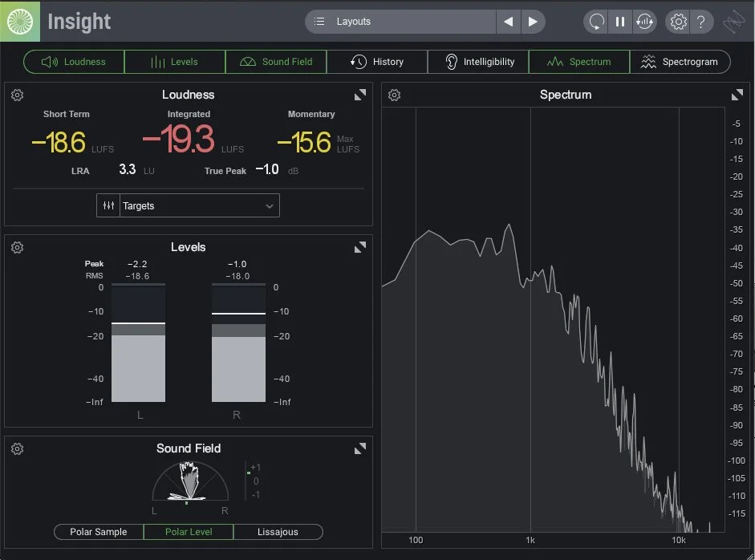755x560 pixels.
Task: Go to next layout arrow
Action: click(x=533, y=22)
